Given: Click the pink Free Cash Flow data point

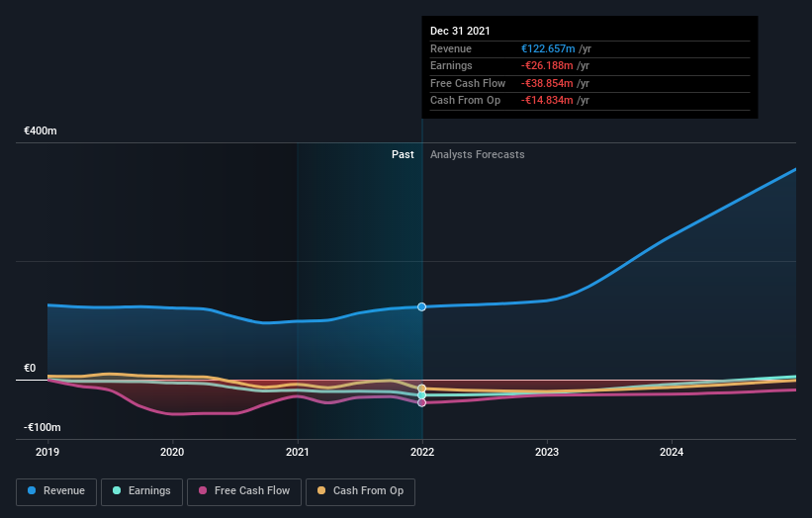Looking at the screenshot, I should (x=422, y=402).
